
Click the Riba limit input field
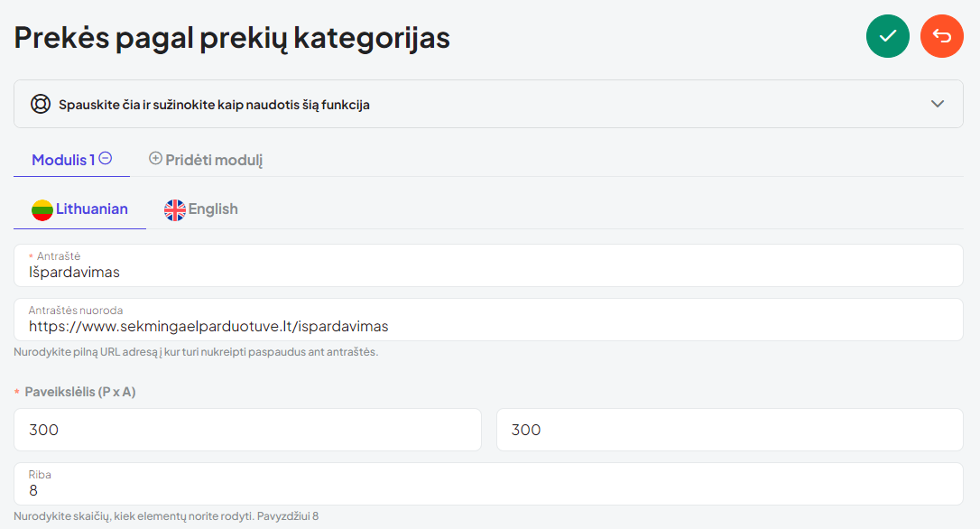[x=488, y=484]
